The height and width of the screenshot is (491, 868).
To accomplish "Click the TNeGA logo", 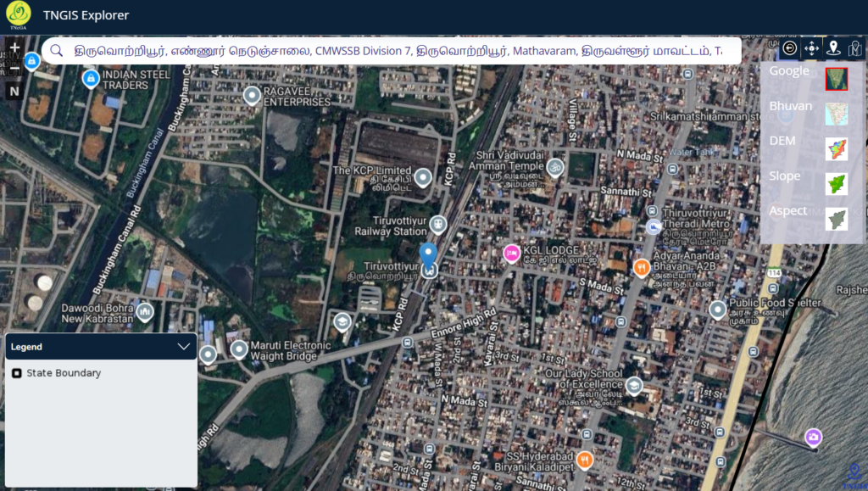I will click(18, 14).
